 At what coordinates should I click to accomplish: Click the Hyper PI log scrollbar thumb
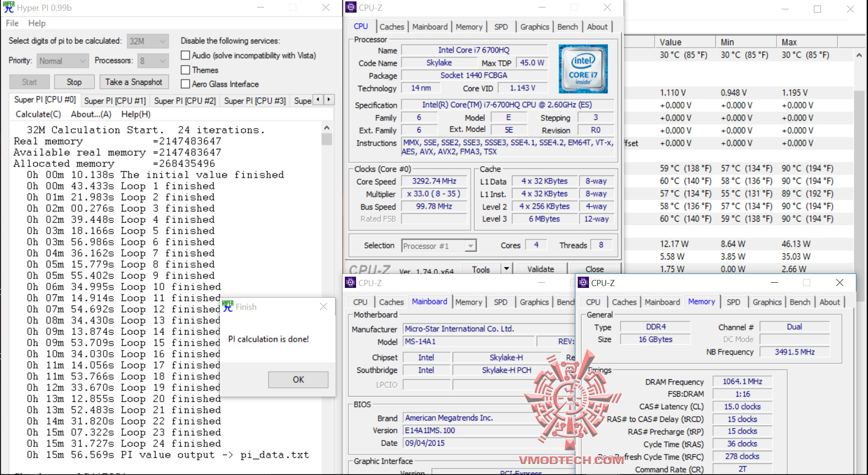click(327, 139)
